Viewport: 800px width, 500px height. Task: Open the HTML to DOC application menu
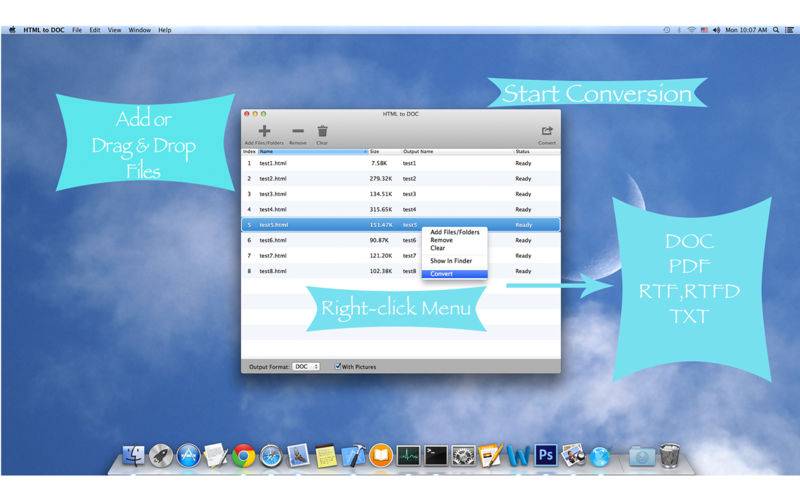point(44,30)
